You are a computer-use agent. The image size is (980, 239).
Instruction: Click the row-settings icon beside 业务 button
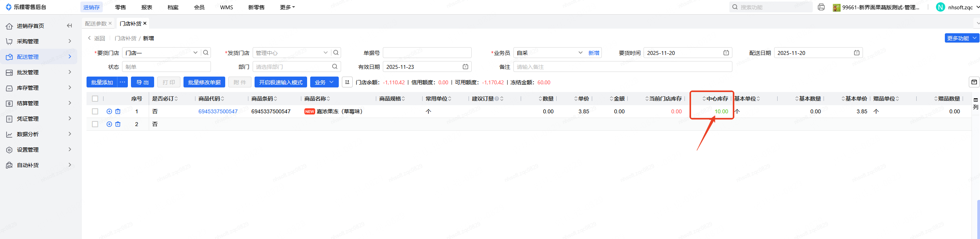347,82
